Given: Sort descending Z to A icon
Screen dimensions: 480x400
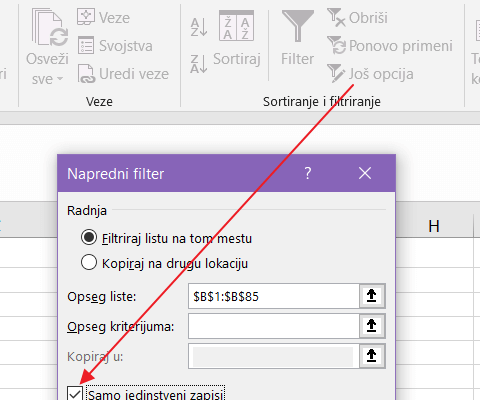Looking at the screenshot, I should pos(199,64).
